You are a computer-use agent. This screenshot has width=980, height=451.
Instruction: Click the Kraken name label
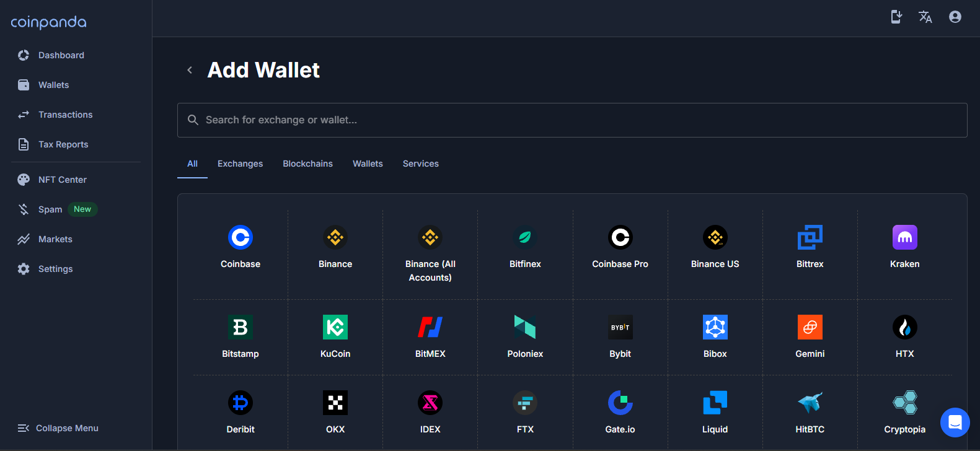[905, 264]
